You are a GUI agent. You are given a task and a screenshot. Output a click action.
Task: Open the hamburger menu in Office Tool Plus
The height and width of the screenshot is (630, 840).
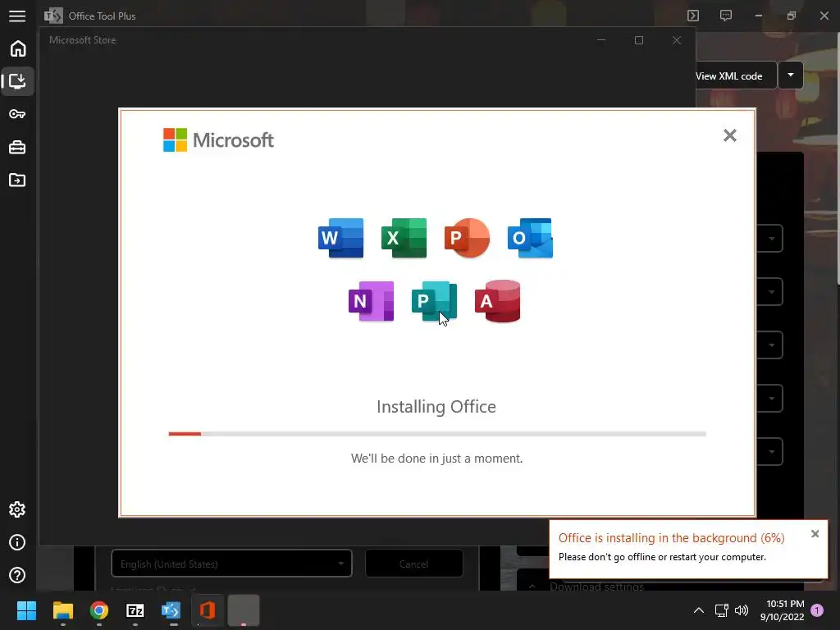point(17,16)
